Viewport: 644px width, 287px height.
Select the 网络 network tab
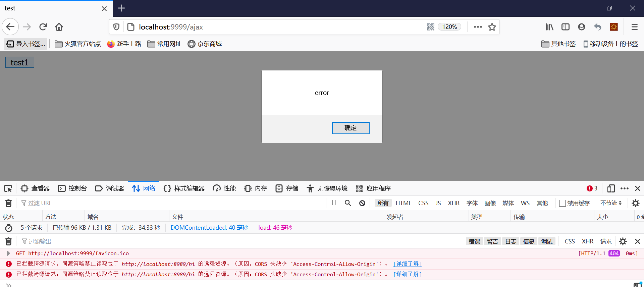click(144, 188)
